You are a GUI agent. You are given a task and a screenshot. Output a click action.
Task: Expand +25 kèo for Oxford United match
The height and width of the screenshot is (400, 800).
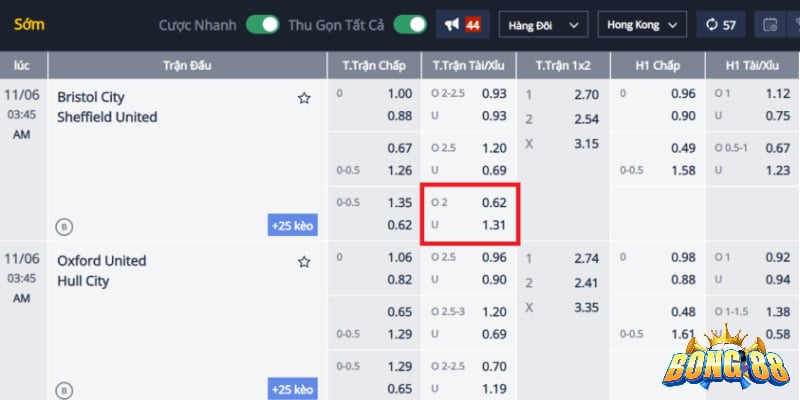292,389
